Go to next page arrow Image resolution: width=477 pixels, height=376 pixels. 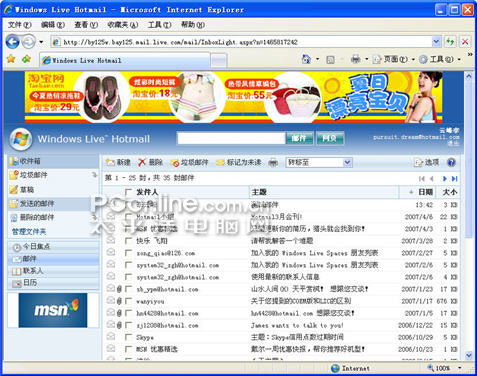point(444,179)
